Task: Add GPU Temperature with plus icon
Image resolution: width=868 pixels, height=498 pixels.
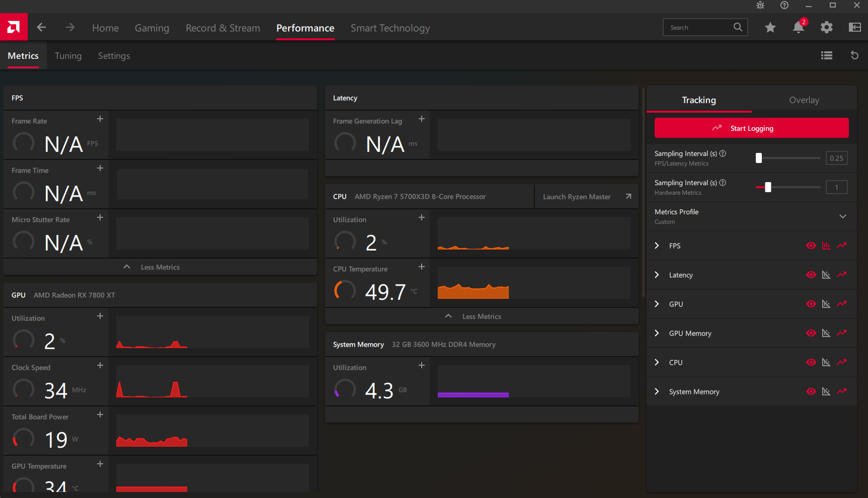Action: (100, 464)
